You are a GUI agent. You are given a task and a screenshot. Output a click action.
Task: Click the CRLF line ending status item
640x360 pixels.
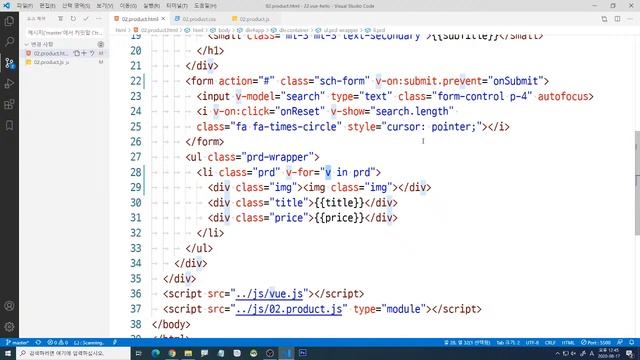tap(550, 342)
